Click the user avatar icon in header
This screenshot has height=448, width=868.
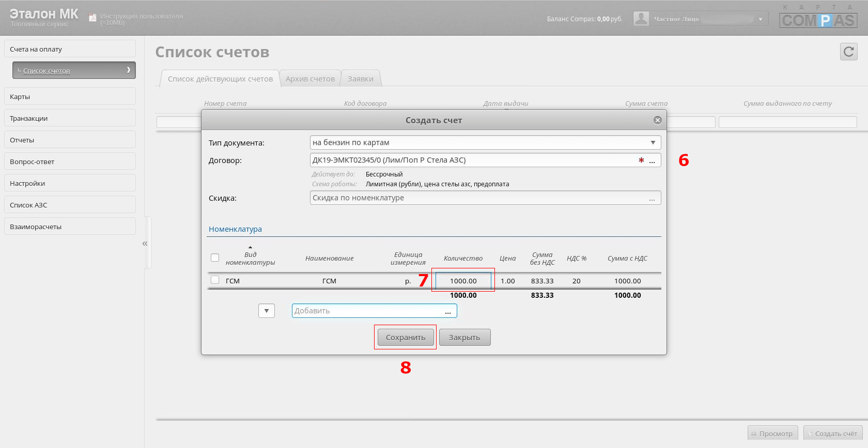point(641,19)
